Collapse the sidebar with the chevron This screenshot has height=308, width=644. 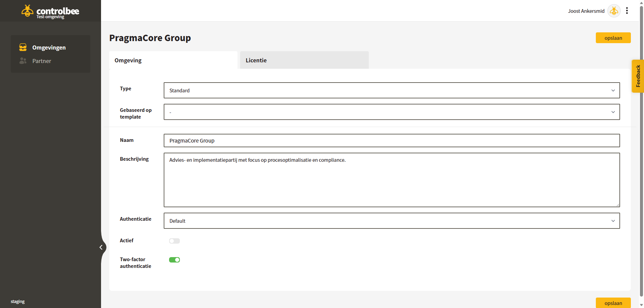[x=101, y=247]
